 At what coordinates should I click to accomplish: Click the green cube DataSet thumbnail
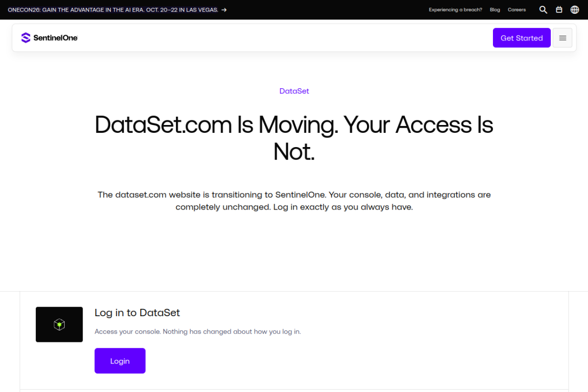59,324
